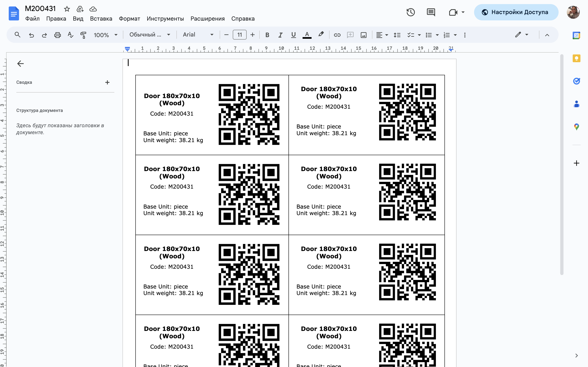The height and width of the screenshot is (367, 588).
Task: Star the M200431 document
Action: click(67, 9)
